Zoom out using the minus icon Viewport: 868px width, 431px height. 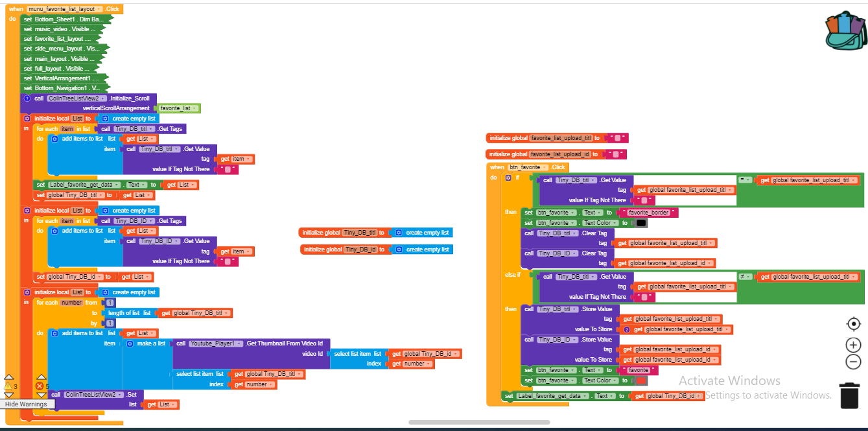pos(853,362)
